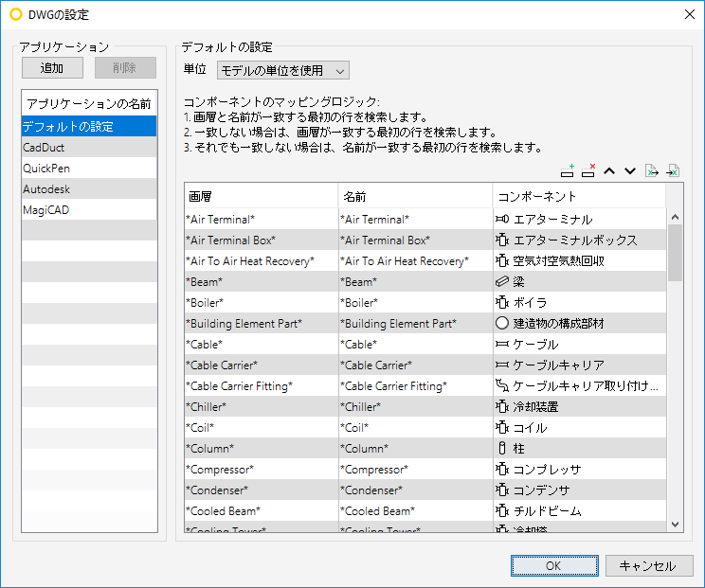Viewport: 705px width, 588px height.
Task: Click the ケーブル component icon
Action: click(x=502, y=344)
